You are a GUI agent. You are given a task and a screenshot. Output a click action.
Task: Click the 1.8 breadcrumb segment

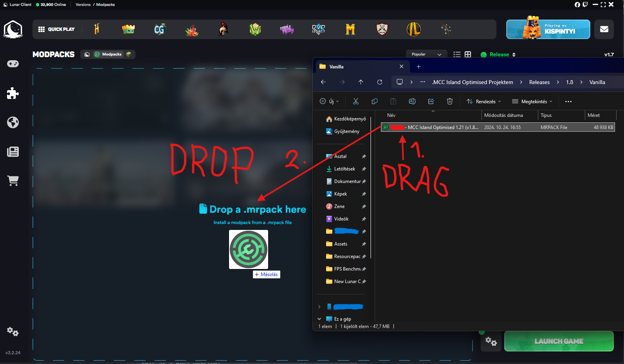tap(570, 82)
